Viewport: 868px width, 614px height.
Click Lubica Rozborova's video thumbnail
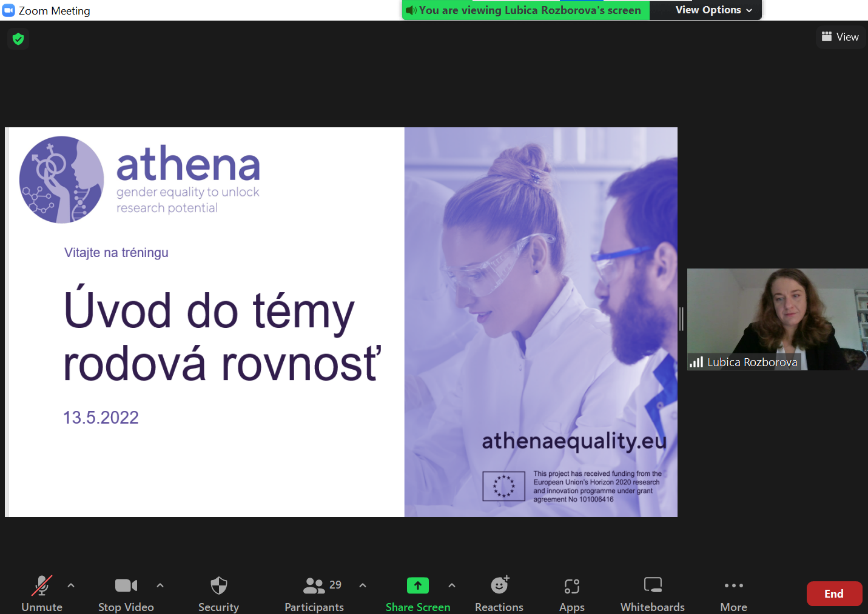778,319
